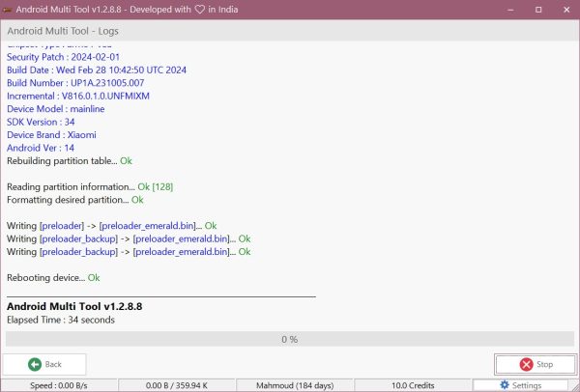This screenshot has width=580, height=392.
Task: Maximize the Android Multi Tool window
Action: pos(538,10)
